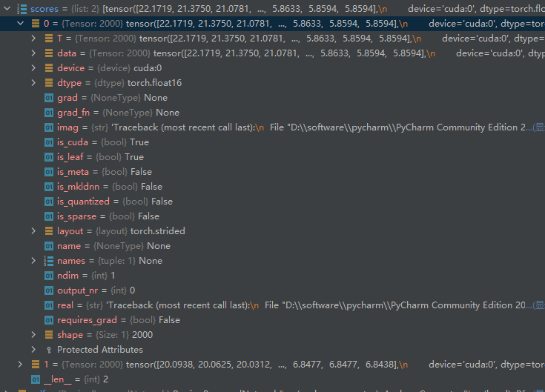
Task: Select the output_nr = 0 row
Action: coord(273,290)
